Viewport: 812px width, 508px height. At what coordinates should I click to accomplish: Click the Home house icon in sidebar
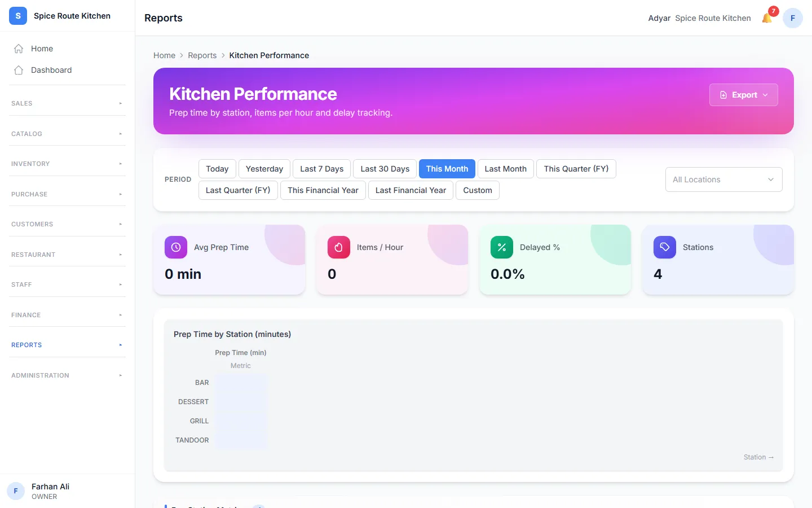tap(19, 49)
